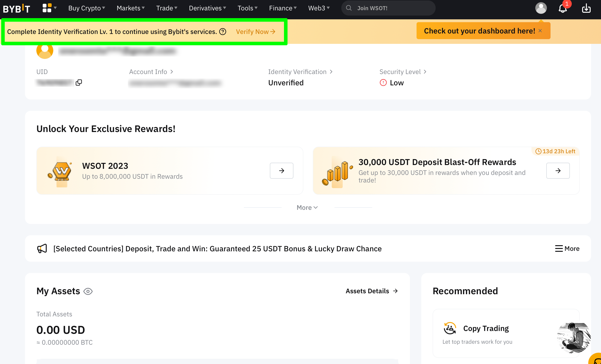
Task: Expand More rewards
Action: (x=307, y=207)
